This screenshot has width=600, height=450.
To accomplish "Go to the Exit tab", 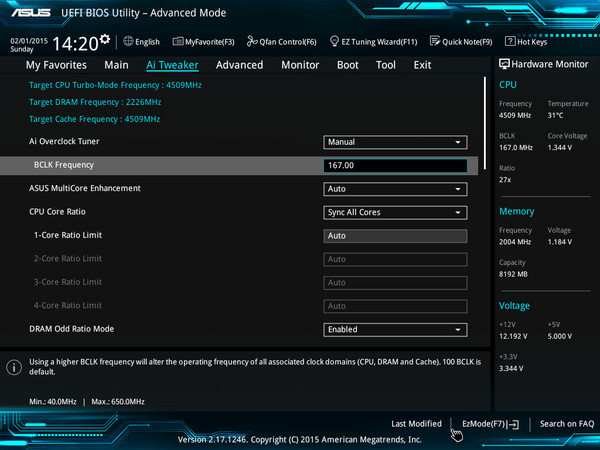I will tap(422, 65).
